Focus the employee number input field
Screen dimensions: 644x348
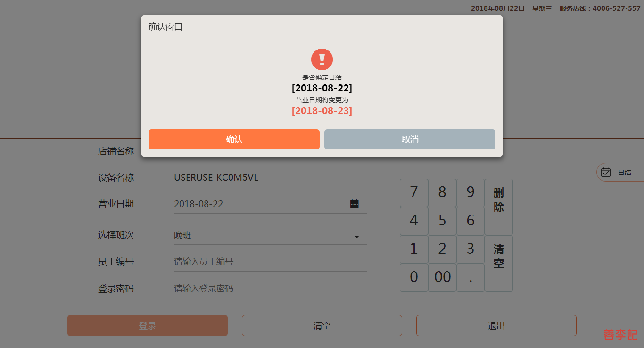270,262
